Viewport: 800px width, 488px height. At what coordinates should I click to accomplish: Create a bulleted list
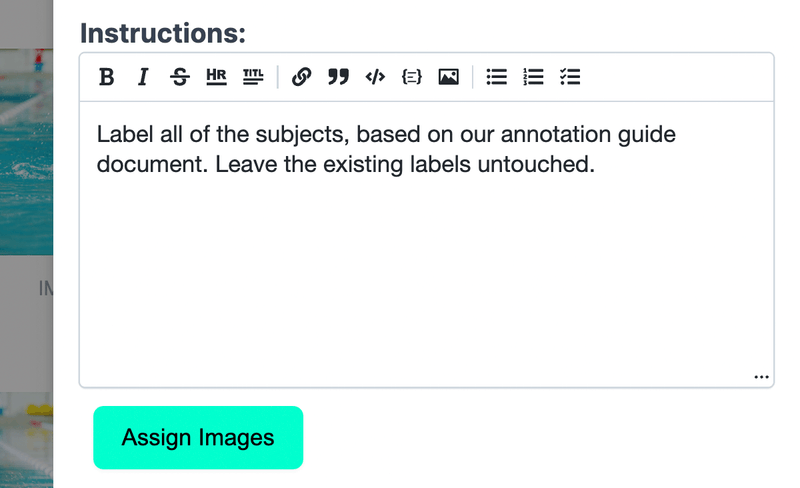(x=496, y=77)
